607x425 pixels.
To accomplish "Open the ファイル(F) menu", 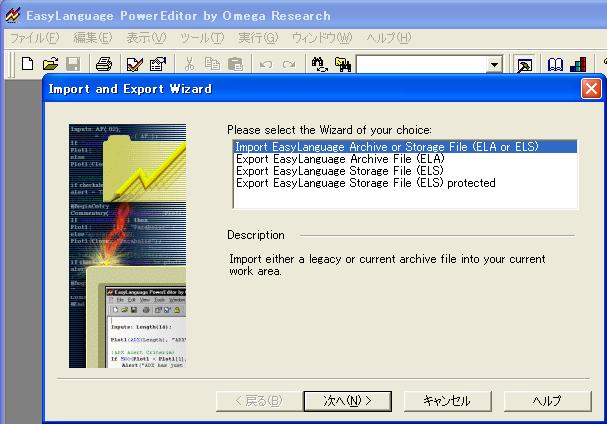I will [34, 38].
